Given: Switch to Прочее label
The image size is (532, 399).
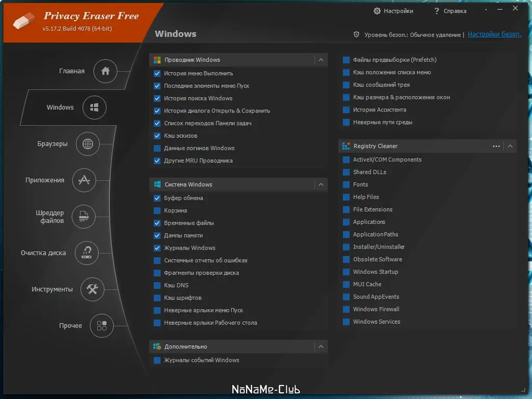Looking at the screenshot, I should pyautogui.click(x=70, y=326).
